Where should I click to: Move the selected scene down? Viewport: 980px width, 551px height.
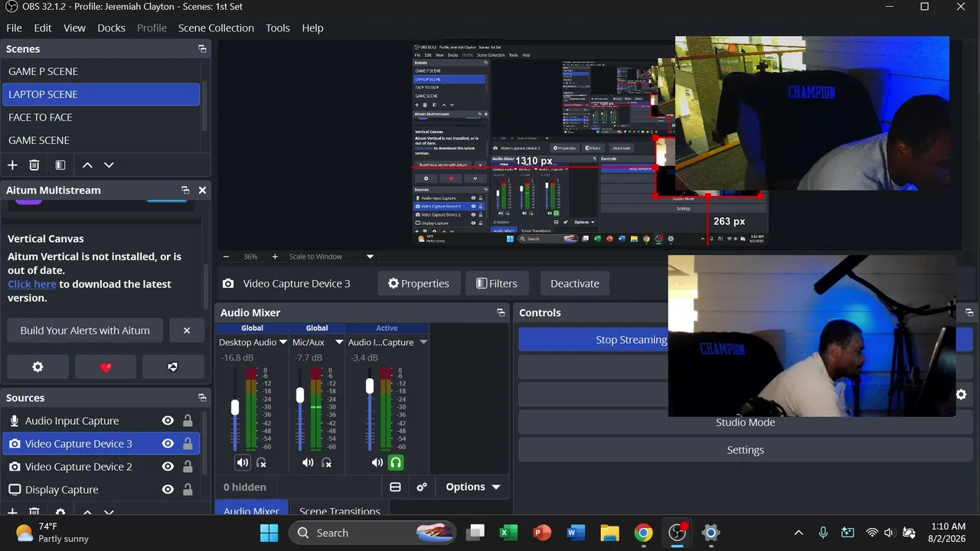point(109,165)
